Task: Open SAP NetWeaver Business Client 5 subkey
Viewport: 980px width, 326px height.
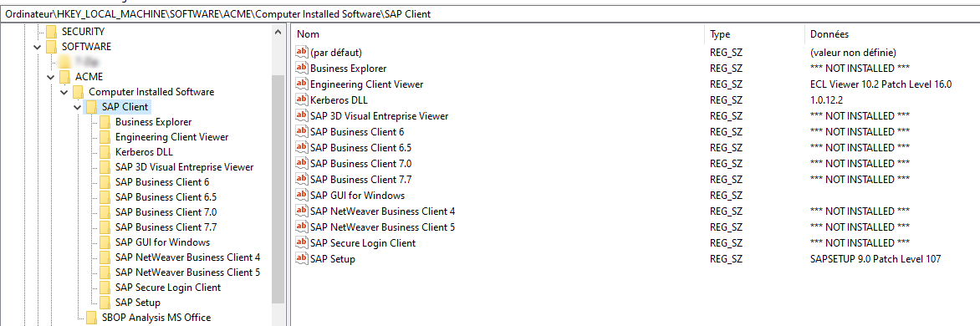Action: pos(187,273)
